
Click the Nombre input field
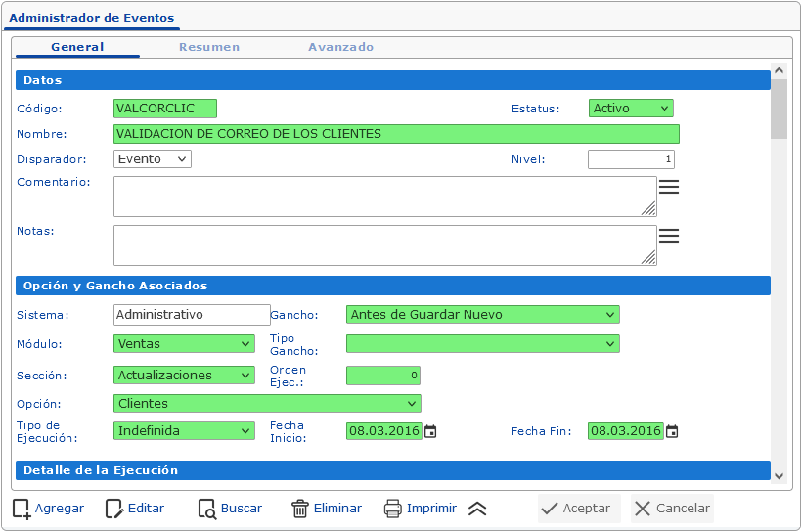[x=396, y=134]
